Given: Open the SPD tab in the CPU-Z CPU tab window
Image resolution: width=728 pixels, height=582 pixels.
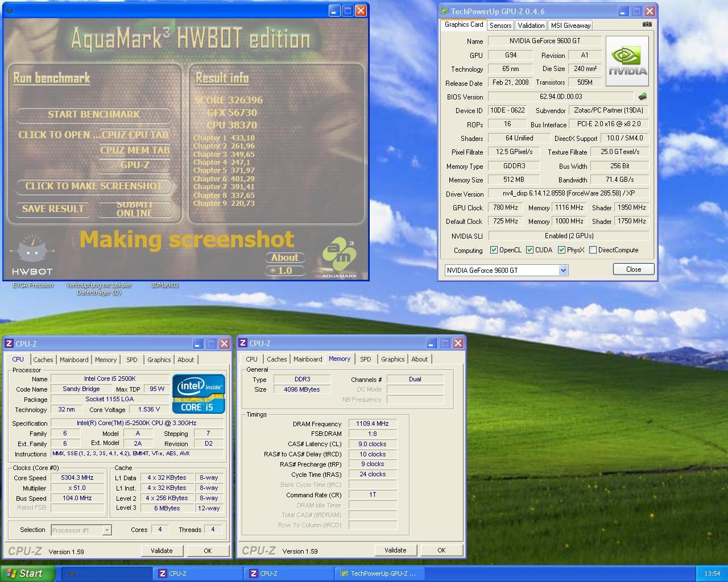Looking at the screenshot, I should (132, 360).
